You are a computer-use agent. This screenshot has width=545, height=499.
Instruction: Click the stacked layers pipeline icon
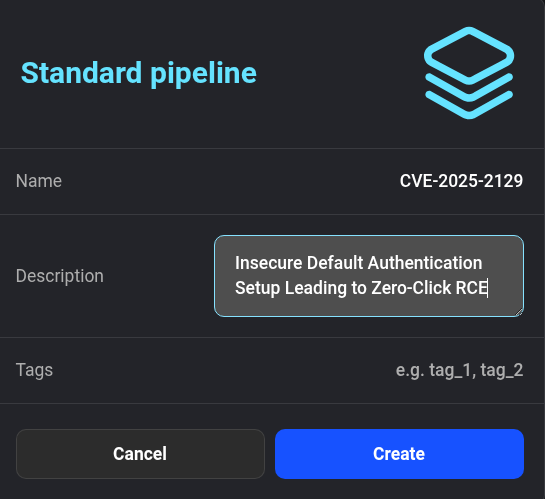tap(469, 73)
